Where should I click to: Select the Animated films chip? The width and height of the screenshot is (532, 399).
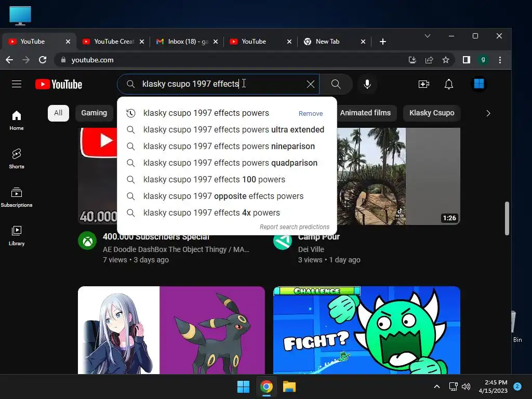tap(365, 113)
